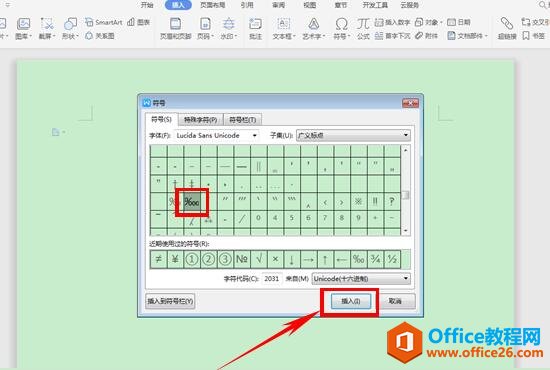Switch to 符号栏(T) dialog tab
The image size is (550, 370).
243,120
